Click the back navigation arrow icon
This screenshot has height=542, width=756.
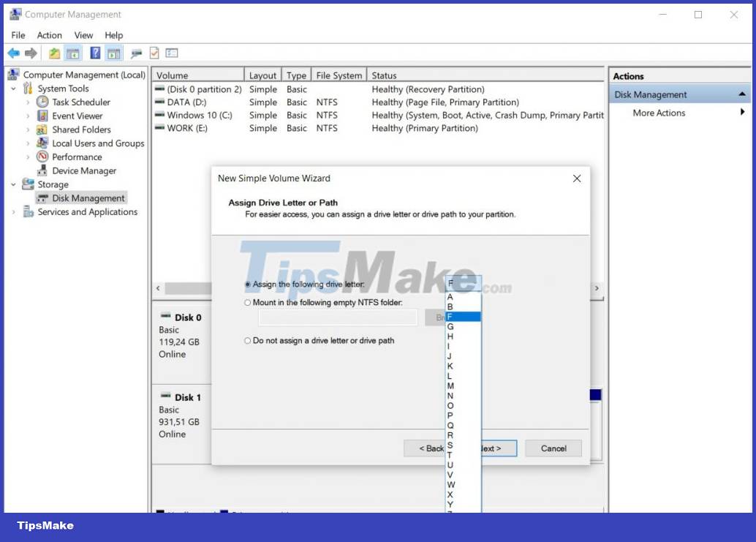tap(13, 53)
